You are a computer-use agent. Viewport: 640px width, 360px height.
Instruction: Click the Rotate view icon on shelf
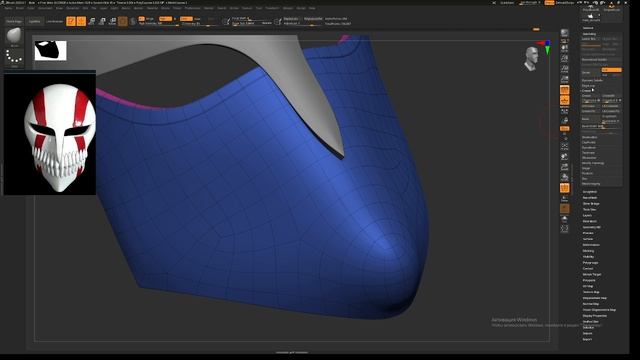(x=564, y=177)
